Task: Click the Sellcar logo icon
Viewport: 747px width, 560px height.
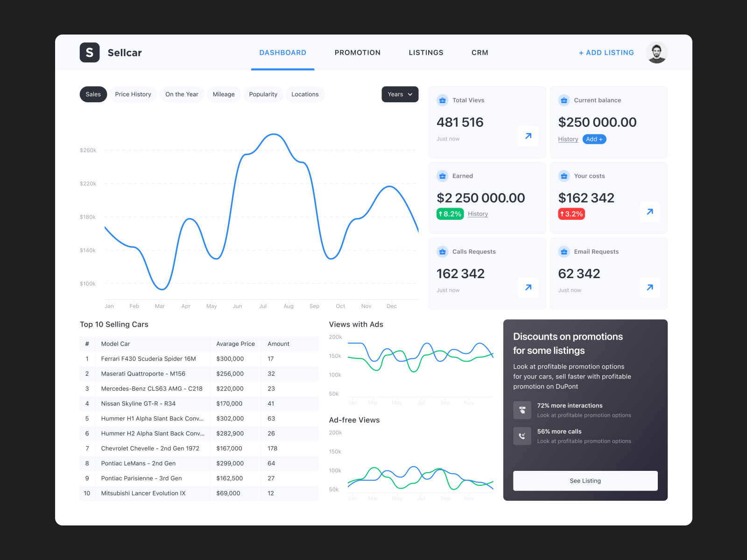Action: (x=90, y=52)
